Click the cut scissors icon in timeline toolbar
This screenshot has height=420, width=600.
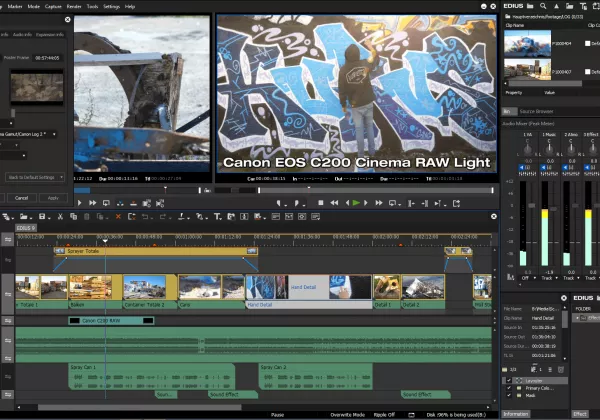click(x=60, y=217)
